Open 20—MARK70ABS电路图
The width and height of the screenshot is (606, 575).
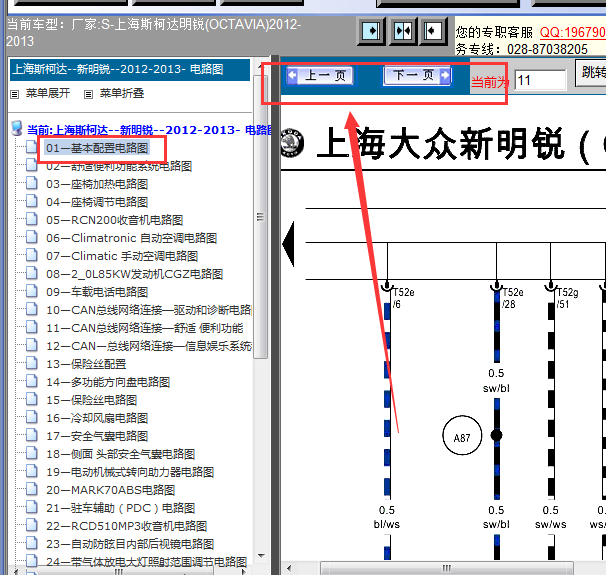111,490
